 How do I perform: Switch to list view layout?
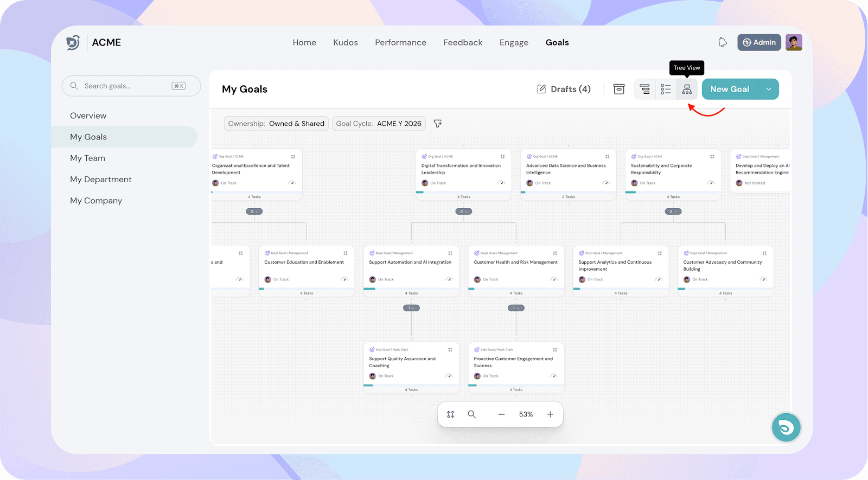click(x=666, y=89)
